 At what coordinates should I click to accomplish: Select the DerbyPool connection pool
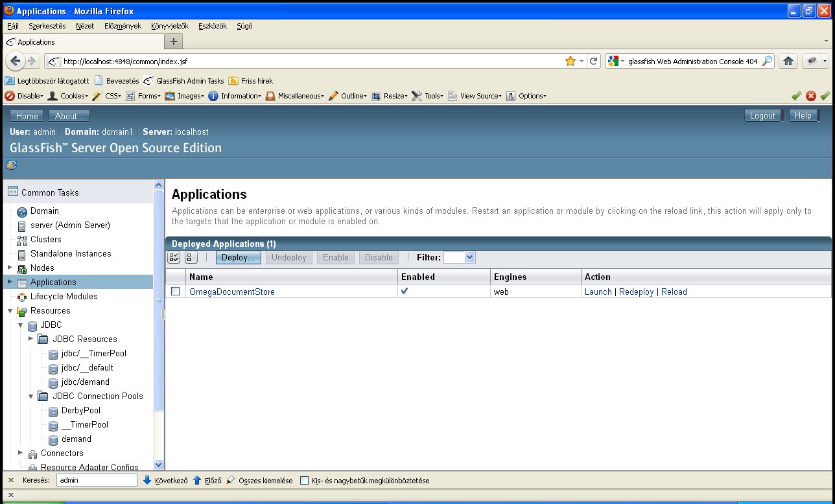point(81,411)
